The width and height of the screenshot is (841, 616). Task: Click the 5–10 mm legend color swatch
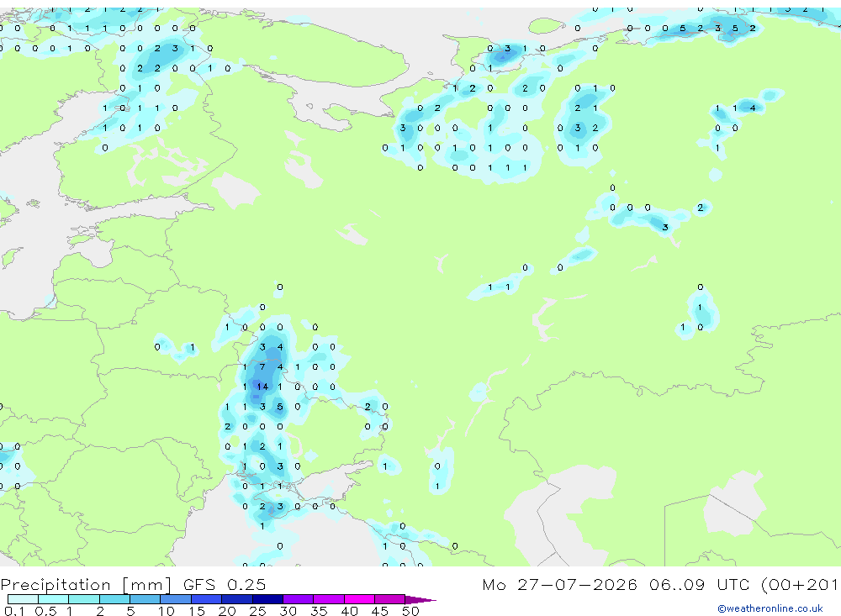click(x=145, y=599)
